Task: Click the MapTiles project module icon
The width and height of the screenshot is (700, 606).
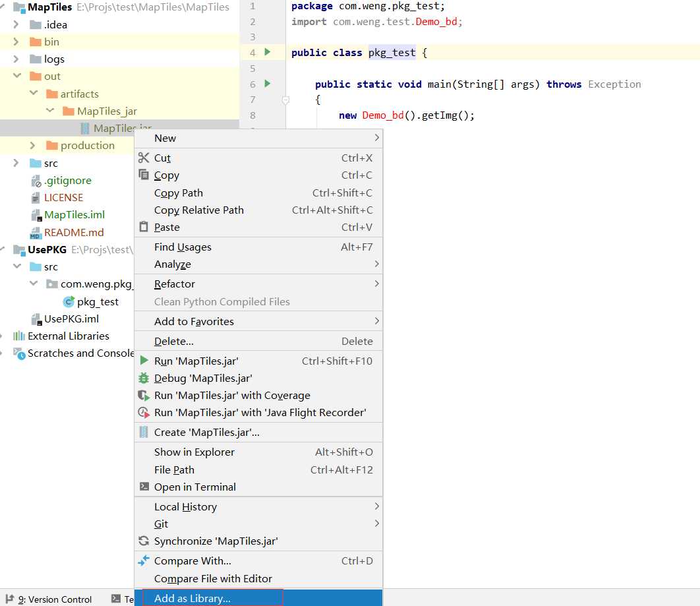Action: [18, 8]
